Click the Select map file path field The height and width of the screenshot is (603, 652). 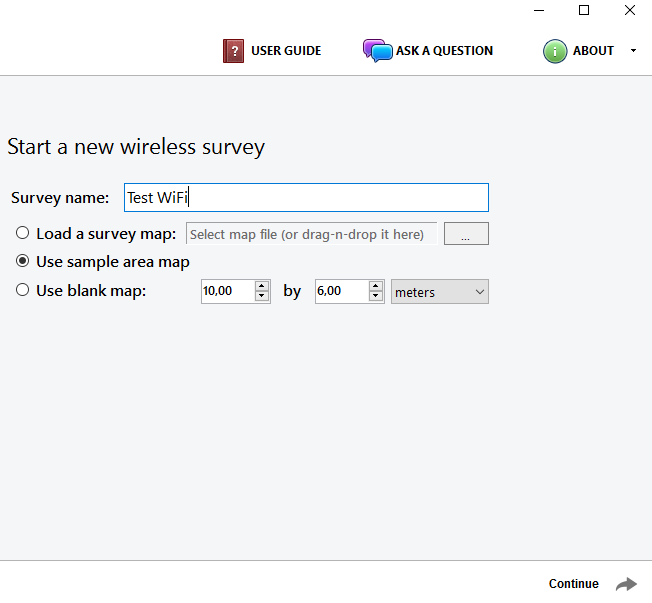coord(311,234)
